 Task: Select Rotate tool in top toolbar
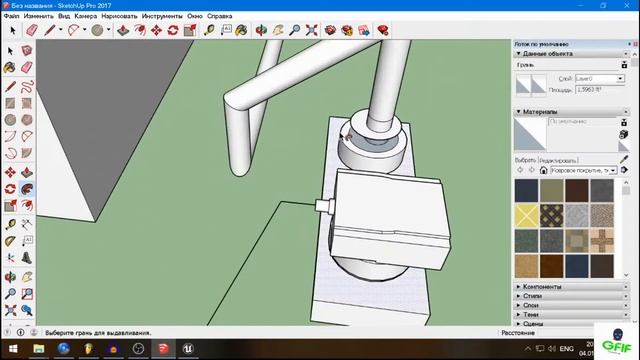[x=173, y=30]
